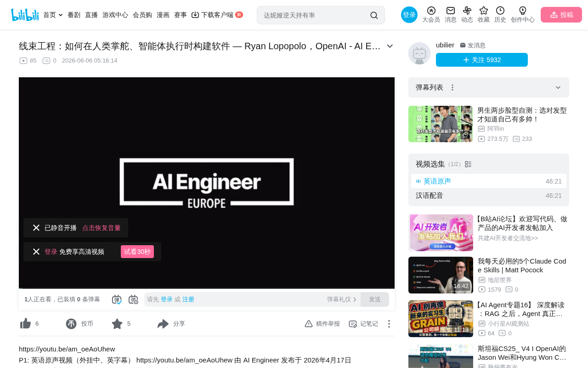
Task: Click 发消息 to message uploader
Action: tap(473, 45)
